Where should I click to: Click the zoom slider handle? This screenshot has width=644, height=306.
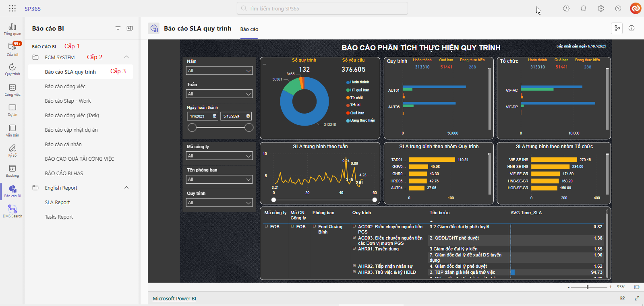tap(588, 287)
